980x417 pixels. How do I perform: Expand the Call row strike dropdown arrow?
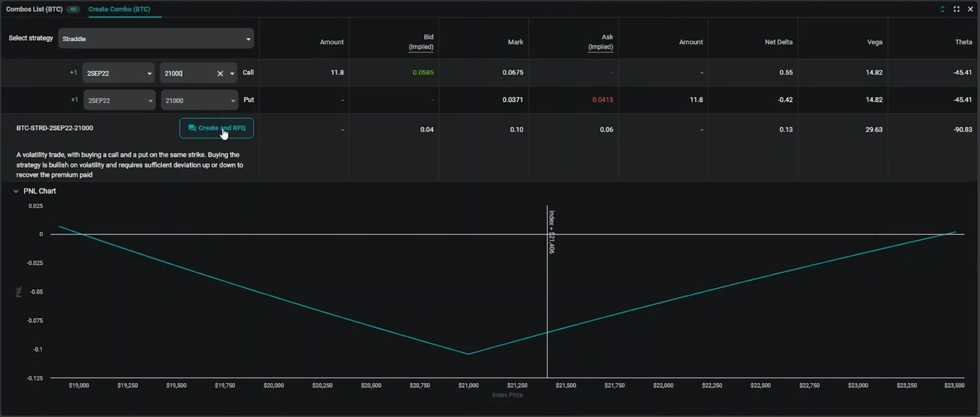tap(232, 73)
